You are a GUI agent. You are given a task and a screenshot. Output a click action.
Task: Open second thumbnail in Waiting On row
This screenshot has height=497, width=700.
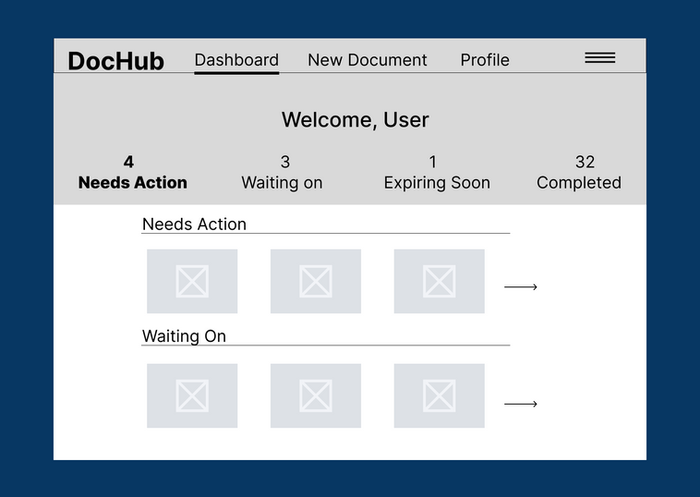[x=316, y=396]
